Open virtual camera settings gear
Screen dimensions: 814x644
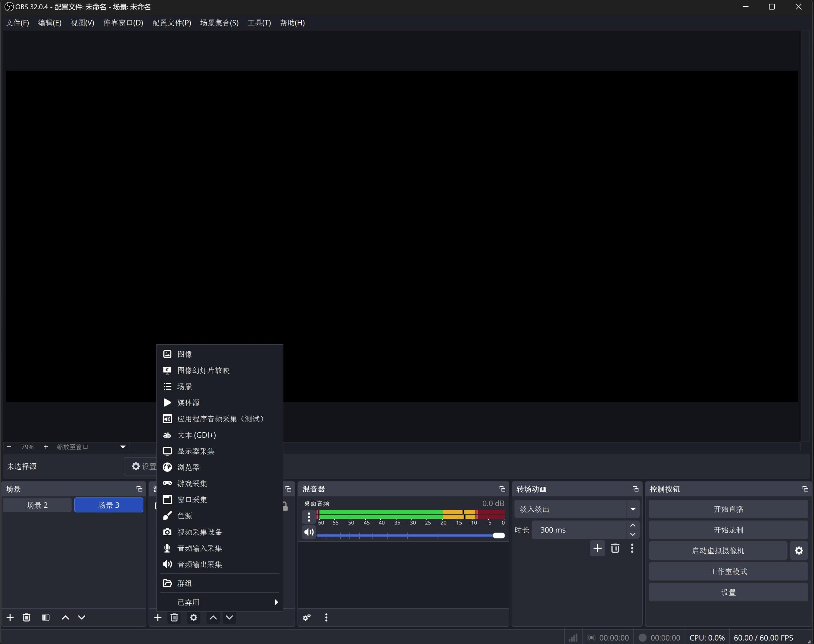click(798, 551)
